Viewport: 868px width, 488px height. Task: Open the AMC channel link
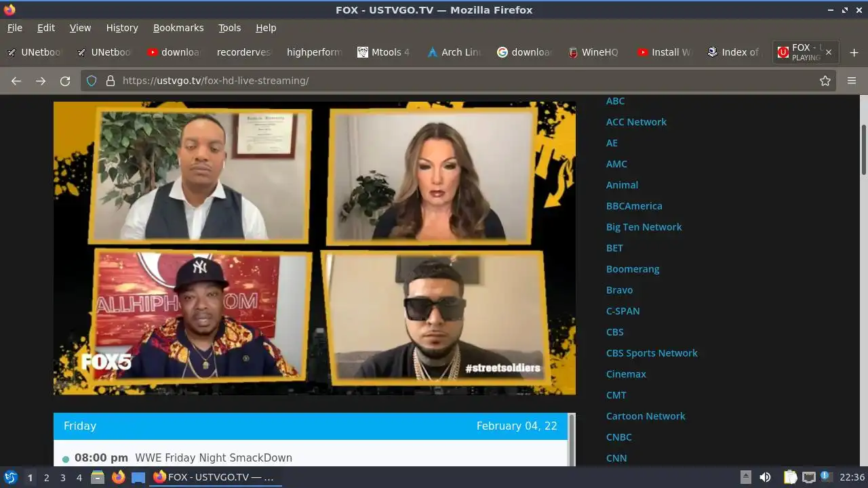pyautogui.click(x=616, y=164)
